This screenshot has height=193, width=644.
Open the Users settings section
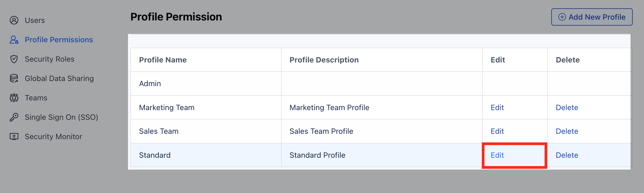coord(35,20)
